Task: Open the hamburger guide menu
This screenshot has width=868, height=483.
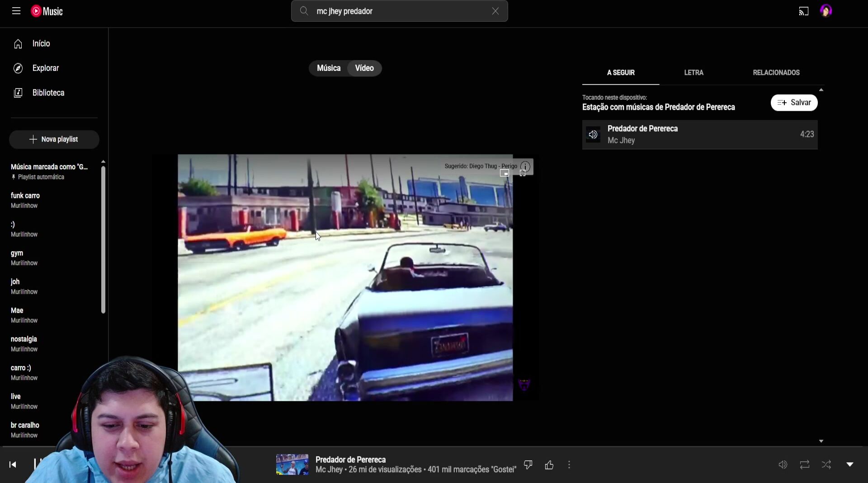Action: [16, 11]
